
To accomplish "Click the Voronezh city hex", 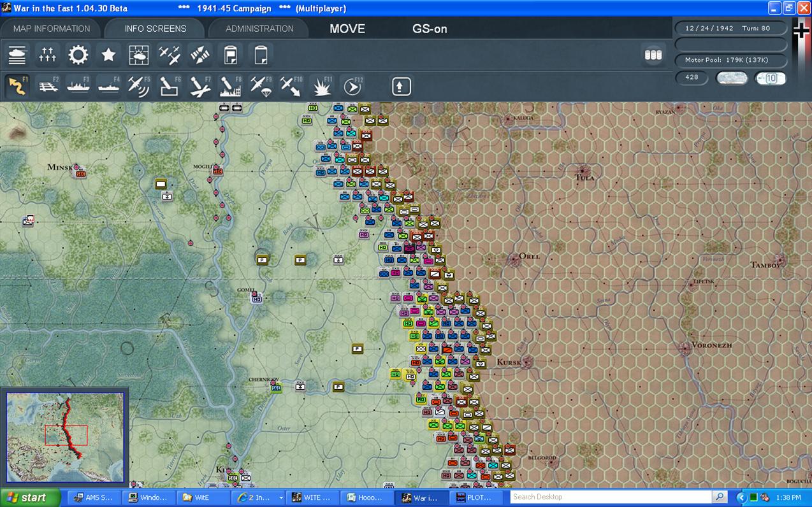I will [x=686, y=348].
